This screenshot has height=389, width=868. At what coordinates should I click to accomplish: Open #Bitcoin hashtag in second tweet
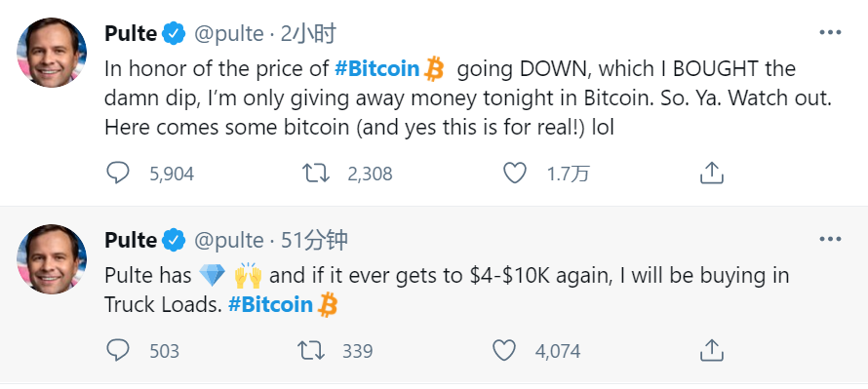270,304
